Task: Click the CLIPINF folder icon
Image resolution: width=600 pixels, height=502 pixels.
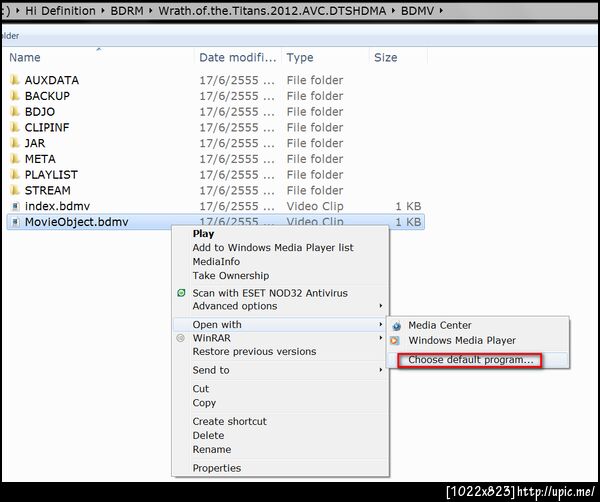Action: point(15,127)
